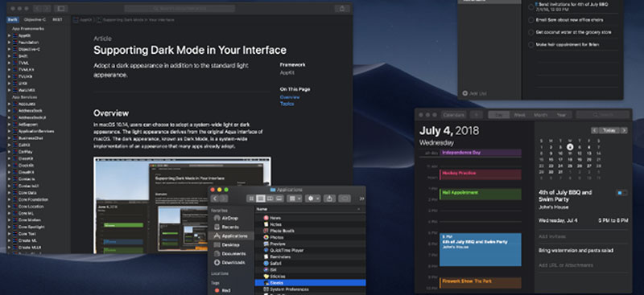
Task: Select the Safari app in Finder
Action: 310,264
